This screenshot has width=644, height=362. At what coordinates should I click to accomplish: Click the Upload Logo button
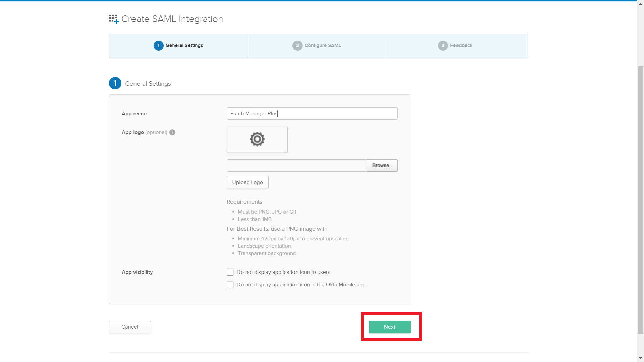(248, 182)
